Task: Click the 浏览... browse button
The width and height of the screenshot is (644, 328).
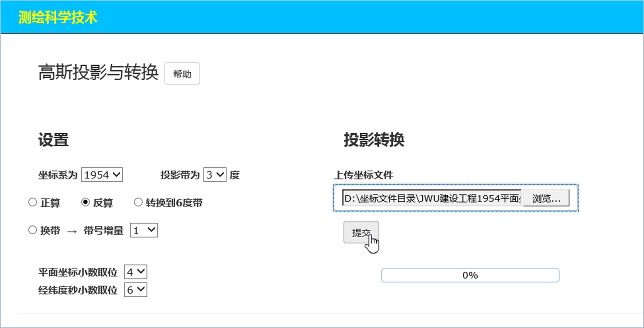Action: [x=546, y=198]
